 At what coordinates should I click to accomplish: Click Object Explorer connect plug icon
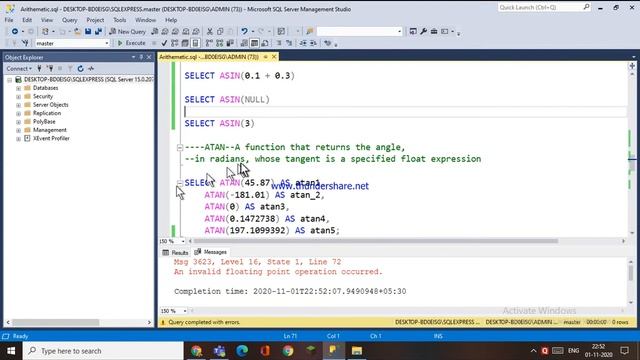click(40, 69)
